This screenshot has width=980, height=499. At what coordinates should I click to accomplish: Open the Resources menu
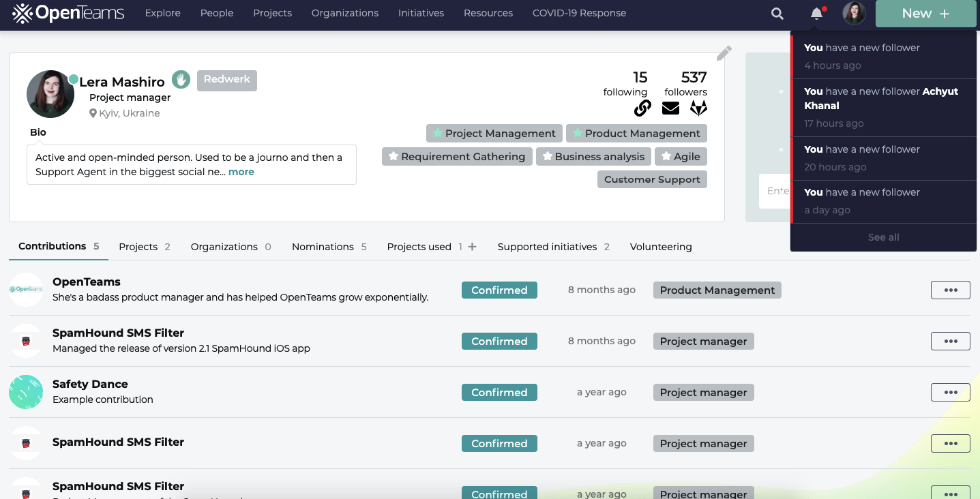pyautogui.click(x=488, y=13)
